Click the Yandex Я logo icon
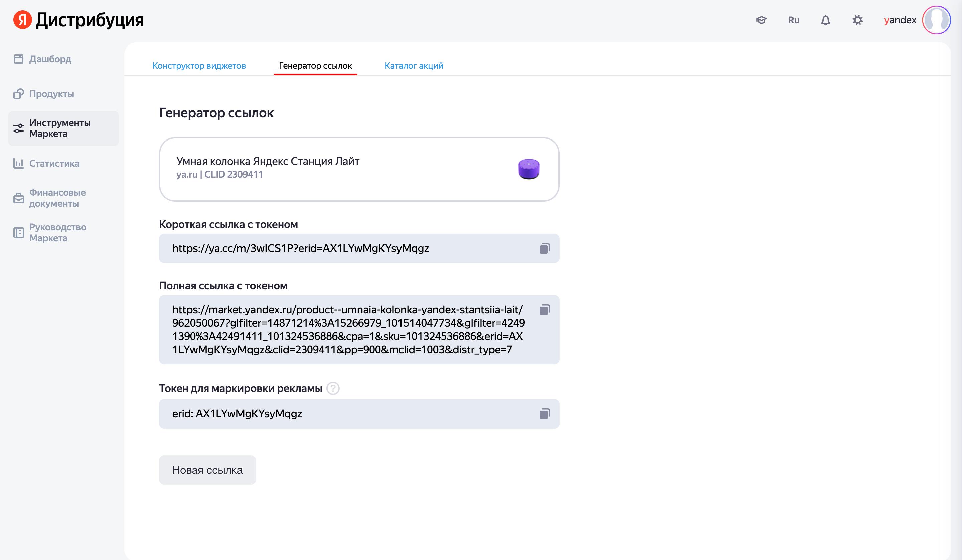962x560 pixels. (x=22, y=19)
